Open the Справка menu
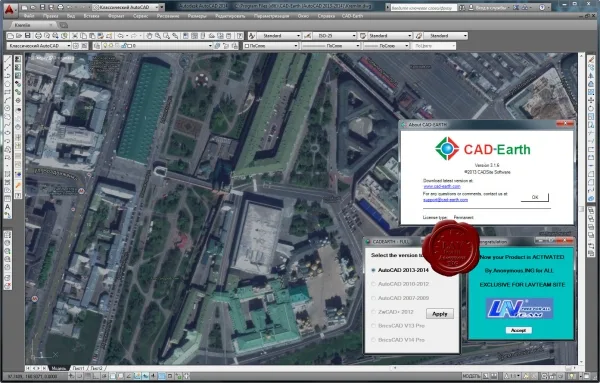This screenshot has width=600, height=383. coord(326,16)
